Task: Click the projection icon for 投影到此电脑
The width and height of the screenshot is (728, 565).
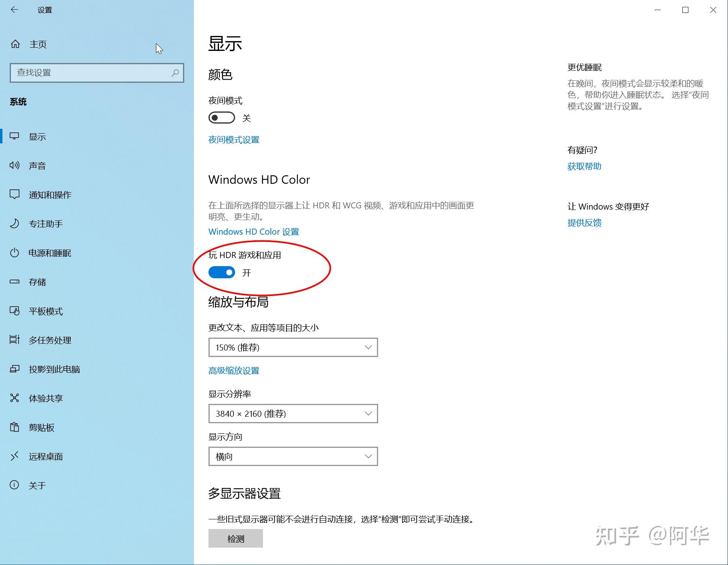Action: (x=15, y=369)
